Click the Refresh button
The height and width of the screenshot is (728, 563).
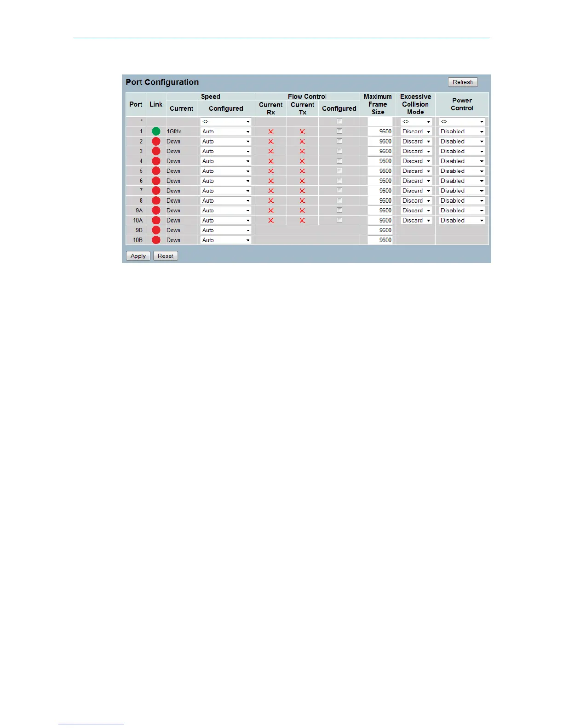[463, 82]
